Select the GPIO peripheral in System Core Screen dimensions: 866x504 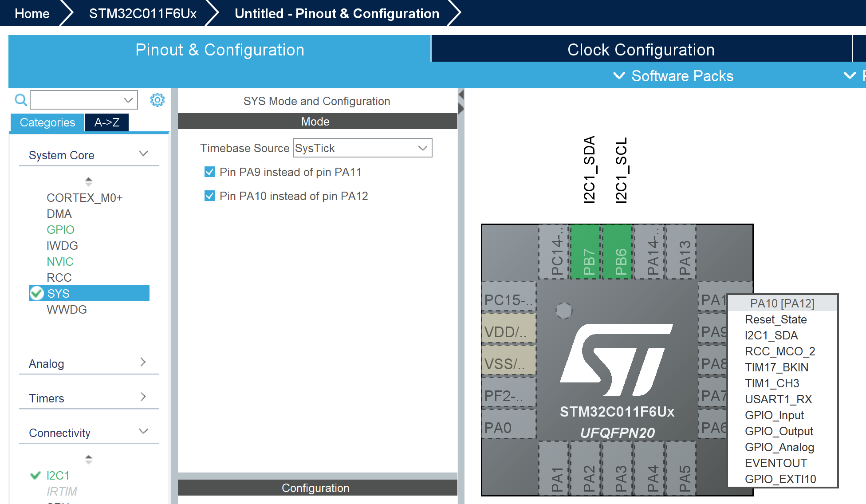60,229
